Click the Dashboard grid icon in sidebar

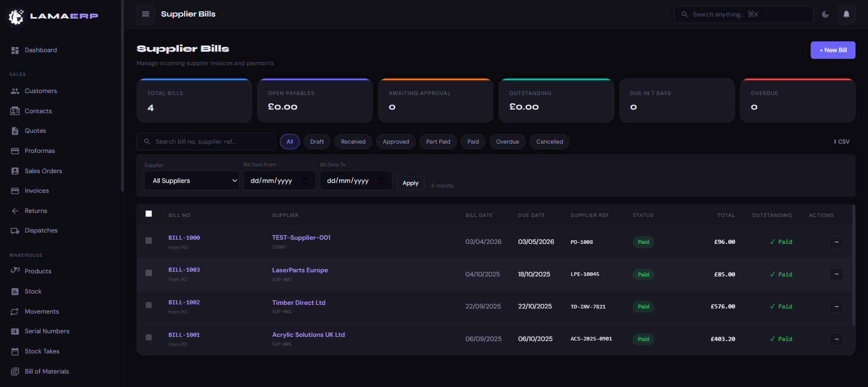pyautogui.click(x=15, y=50)
